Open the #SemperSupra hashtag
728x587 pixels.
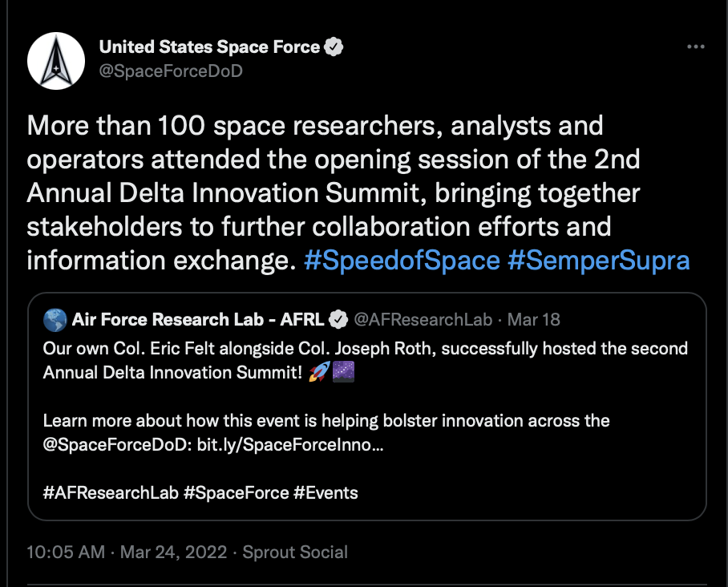[x=598, y=260]
